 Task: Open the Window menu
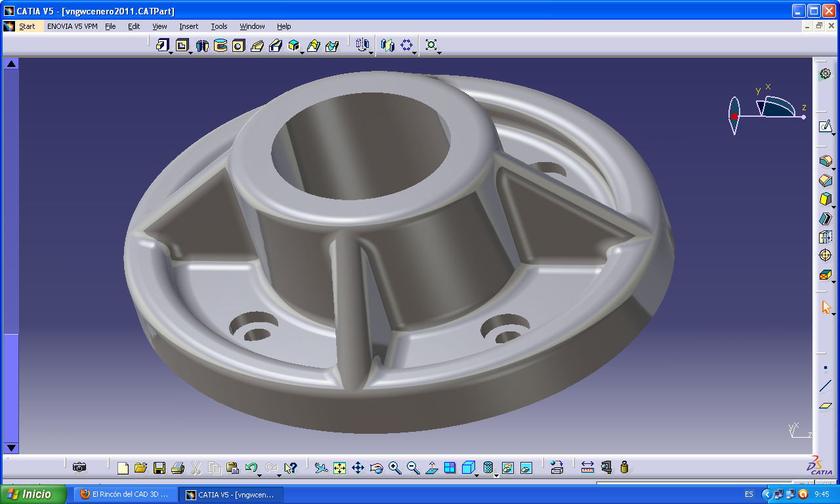252,26
